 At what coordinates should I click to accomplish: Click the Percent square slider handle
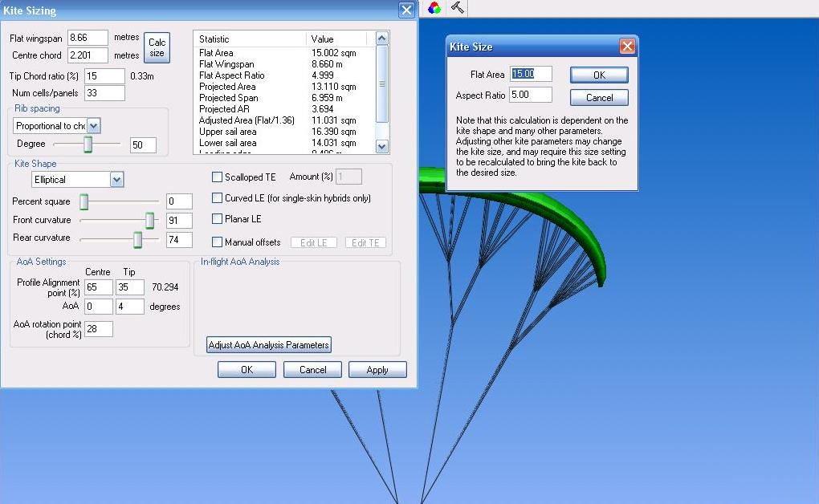click(x=84, y=202)
